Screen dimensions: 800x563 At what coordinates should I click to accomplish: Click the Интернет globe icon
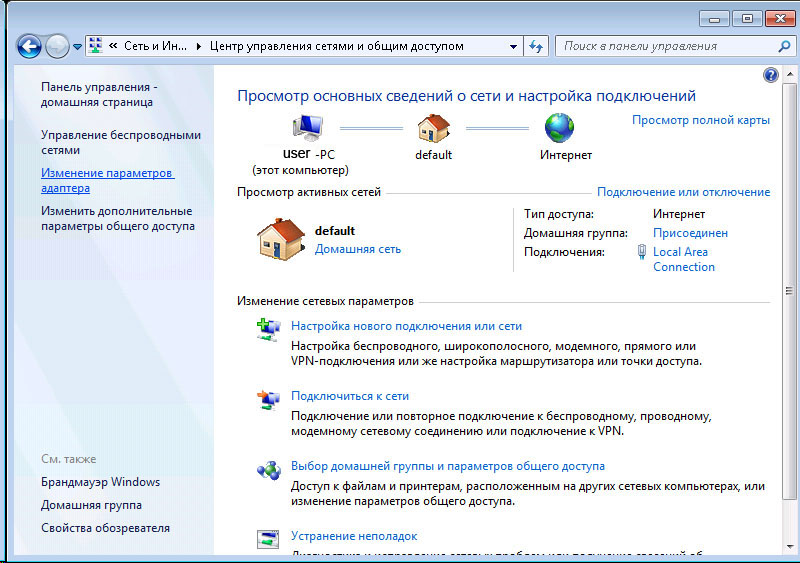tap(559, 128)
